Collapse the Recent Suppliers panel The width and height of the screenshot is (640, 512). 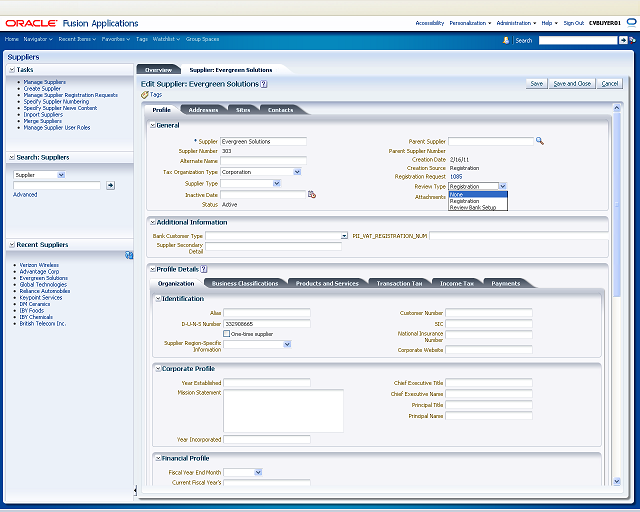pyautogui.click(x=12, y=245)
